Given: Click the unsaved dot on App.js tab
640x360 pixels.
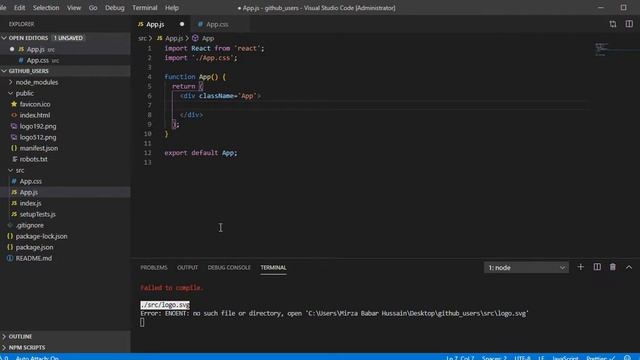Looking at the screenshot, I should tap(182, 24).
